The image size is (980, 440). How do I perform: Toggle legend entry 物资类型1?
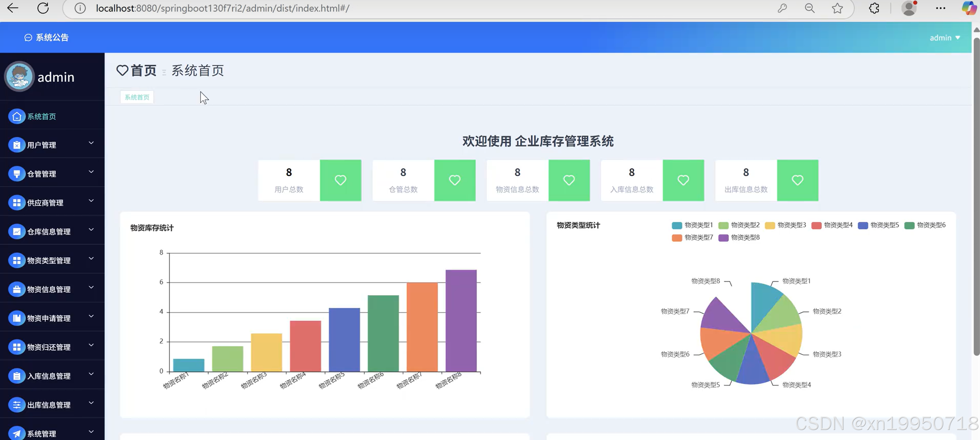[x=692, y=225]
